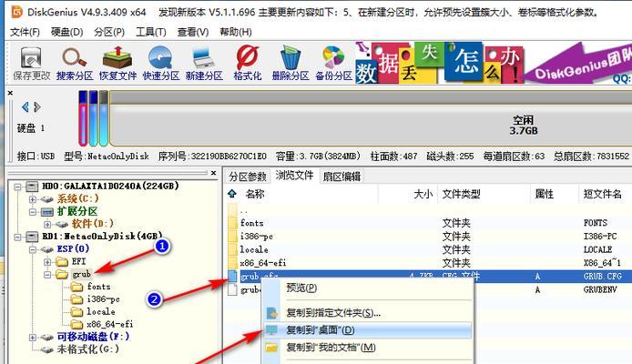Expand the 可移动磁盘(F:) node
Viewport: 632px width, 364px height.
click(33, 338)
